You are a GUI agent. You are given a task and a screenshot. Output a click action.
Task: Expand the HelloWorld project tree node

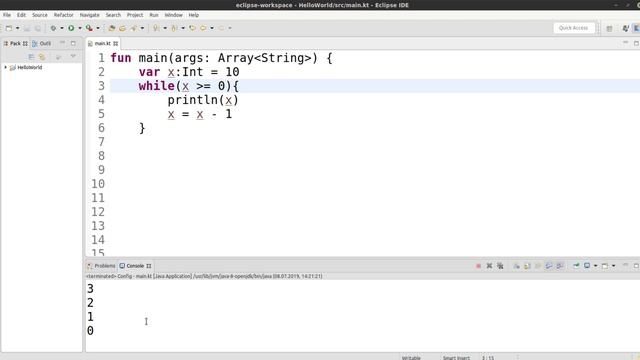point(6,67)
